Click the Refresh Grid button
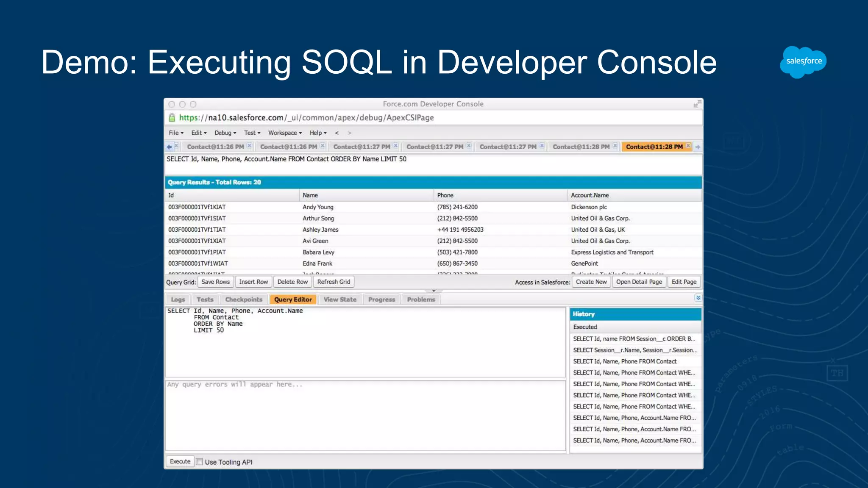868x488 pixels. click(334, 282)
